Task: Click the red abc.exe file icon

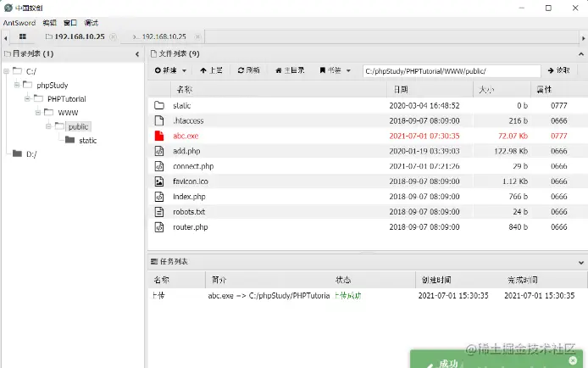Action: coord(159,136)
